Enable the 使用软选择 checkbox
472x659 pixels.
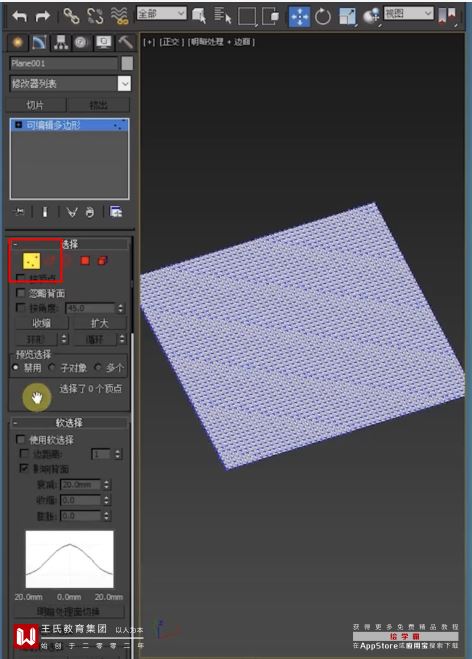coord(20,440)
